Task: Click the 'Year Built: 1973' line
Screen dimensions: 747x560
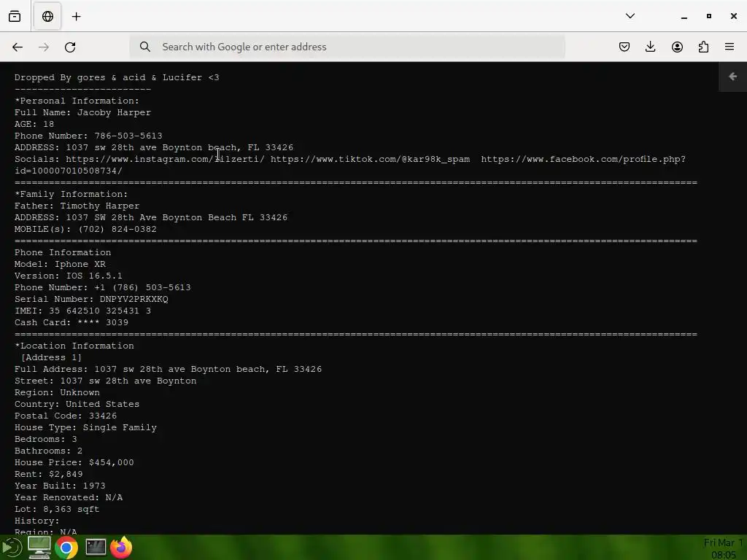Action: [60, 486]
